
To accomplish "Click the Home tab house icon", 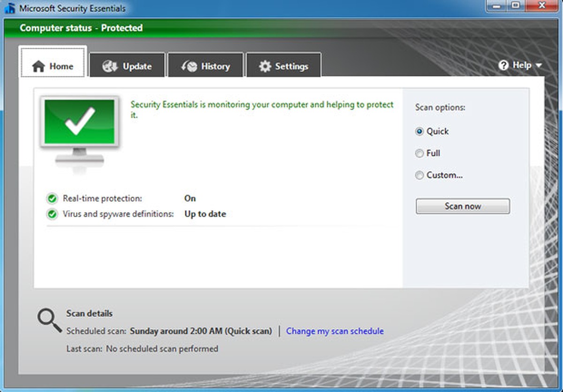I will tap(39, 66).
